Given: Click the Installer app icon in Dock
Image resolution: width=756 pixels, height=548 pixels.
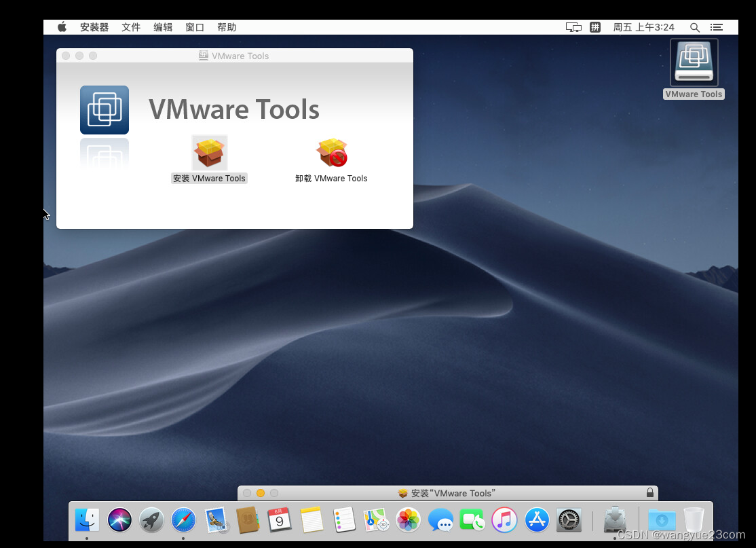Looking at the screenshot, I should tap(616, 521).
